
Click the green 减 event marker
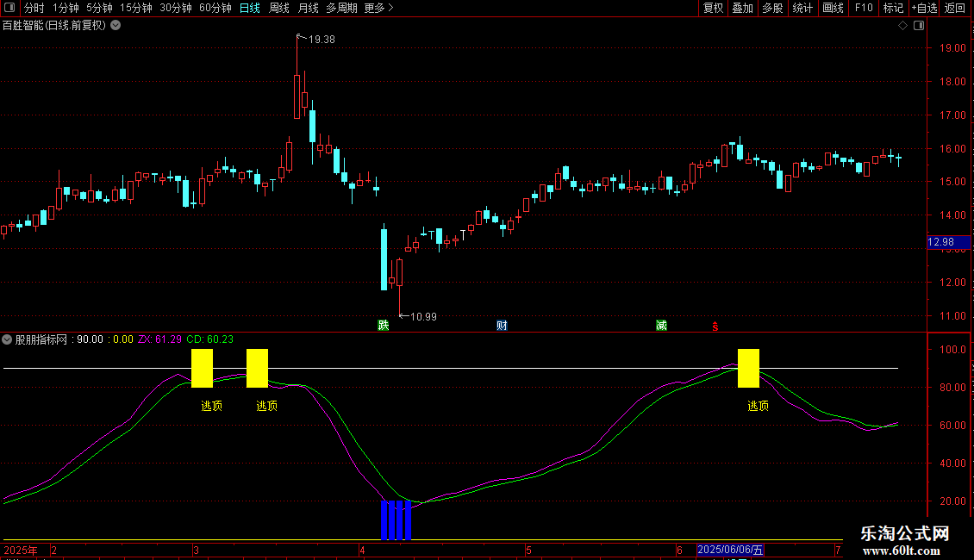pyautogui.click(x=662, y=326)
